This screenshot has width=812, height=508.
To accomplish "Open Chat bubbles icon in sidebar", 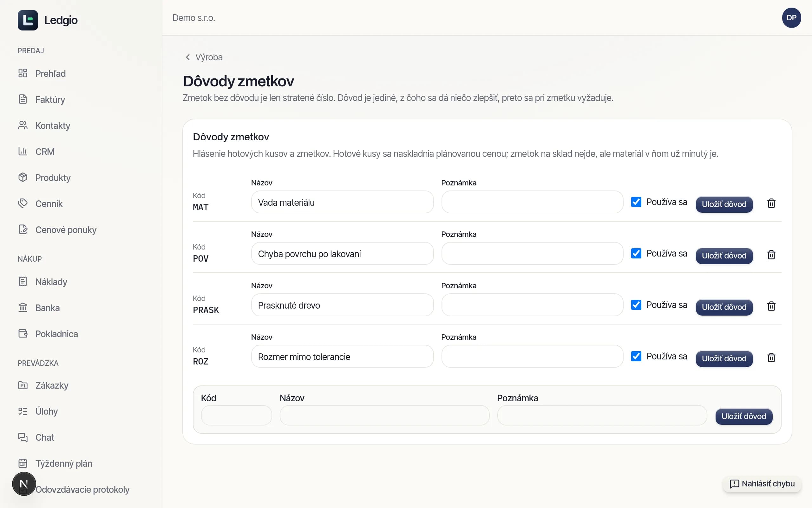I will (x=23, y=438).
